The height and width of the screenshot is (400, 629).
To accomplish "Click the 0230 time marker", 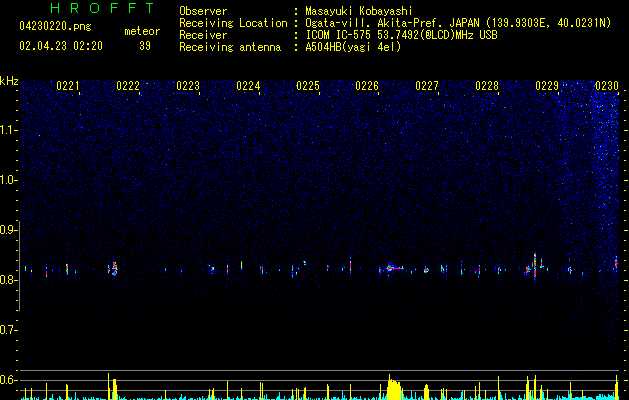I will click(607, 86).
